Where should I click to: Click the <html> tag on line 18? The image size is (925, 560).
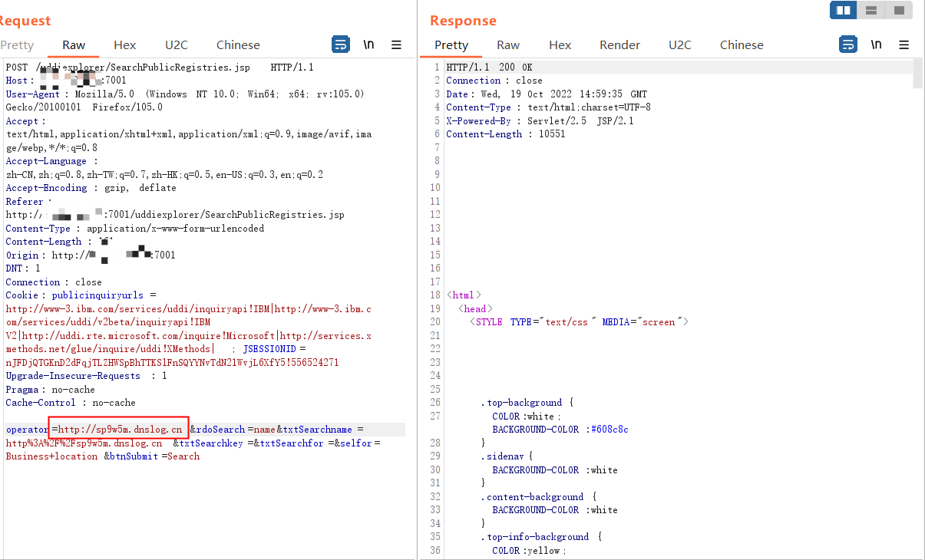464,295
